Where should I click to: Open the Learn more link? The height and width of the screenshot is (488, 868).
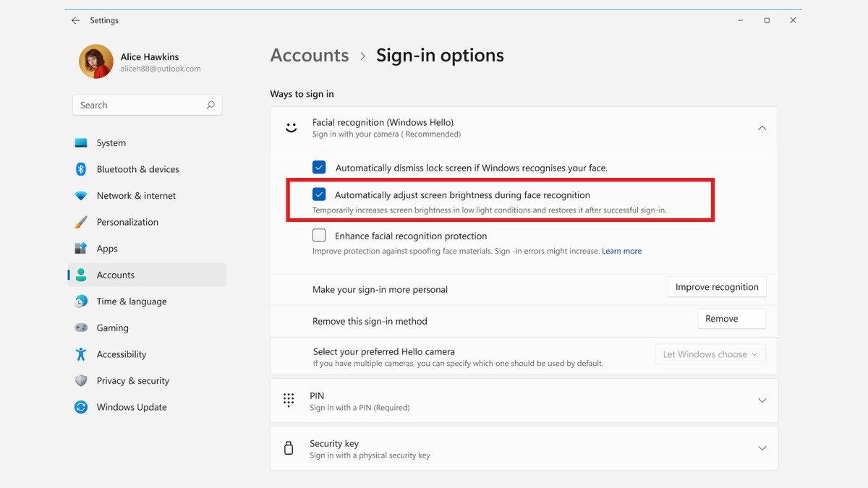click(622, 251)
